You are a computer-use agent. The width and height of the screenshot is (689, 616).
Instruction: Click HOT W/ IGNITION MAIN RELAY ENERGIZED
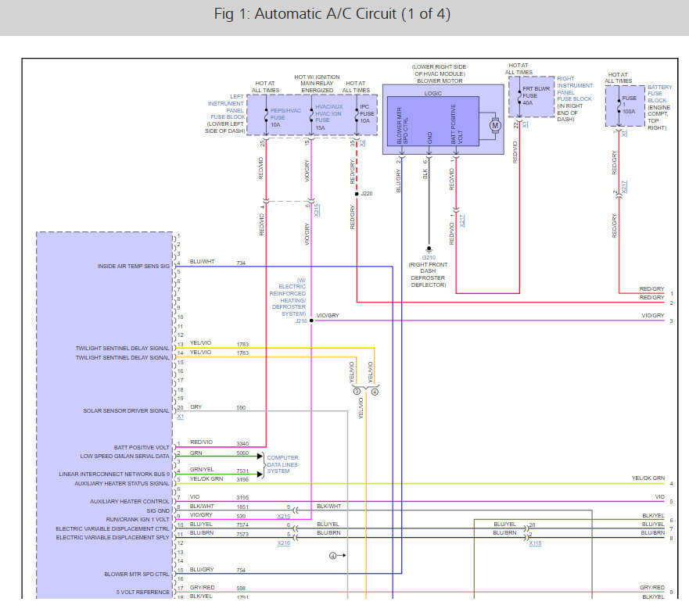pos(317,84)
